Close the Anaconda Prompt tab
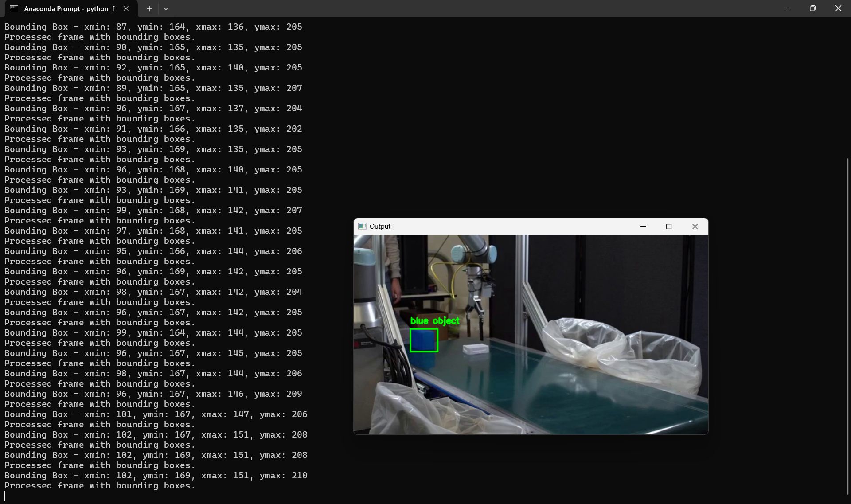Image resolution: width=851 pixels, height=504 pixels. pyautogui.click(x=126, y=8)
